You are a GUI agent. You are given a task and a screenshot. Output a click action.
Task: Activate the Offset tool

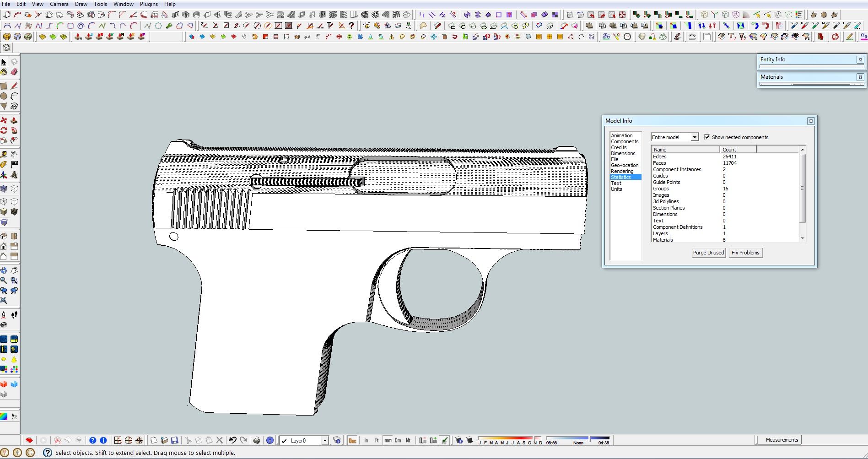click(14, 140)
